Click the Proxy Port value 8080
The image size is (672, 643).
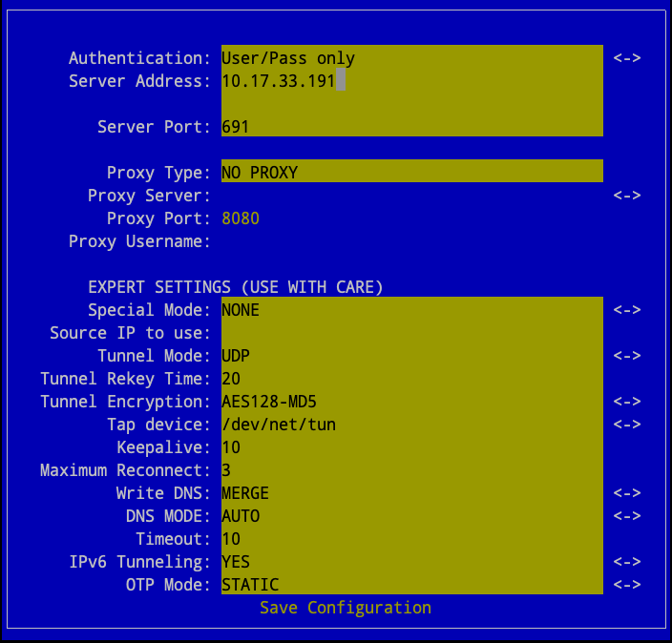click(241, 218)
